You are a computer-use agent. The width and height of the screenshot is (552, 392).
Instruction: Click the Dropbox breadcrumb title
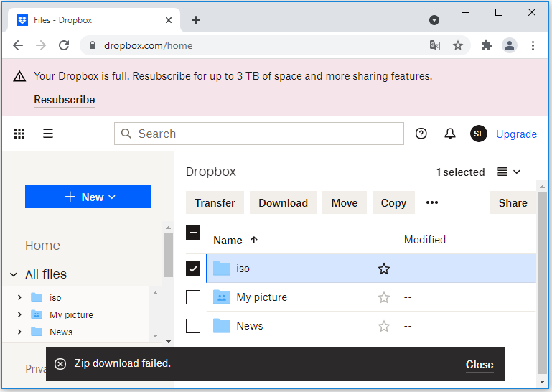(211, 172)
